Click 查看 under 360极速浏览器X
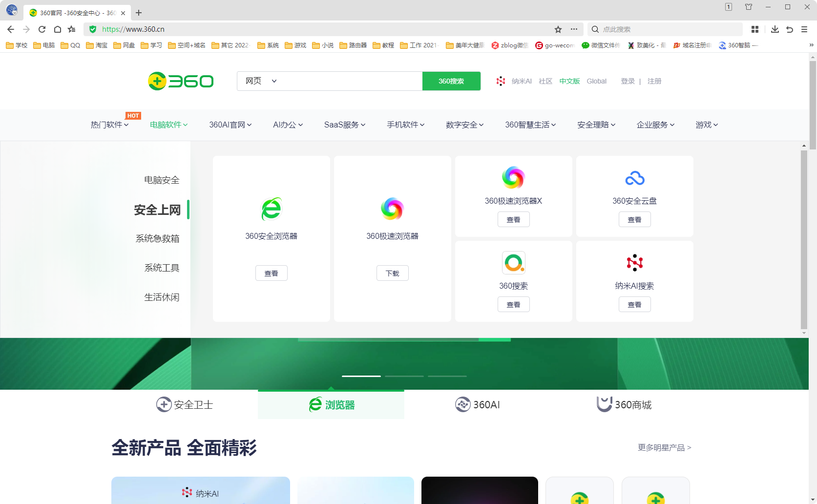817x504 pixels. (514, 220)
